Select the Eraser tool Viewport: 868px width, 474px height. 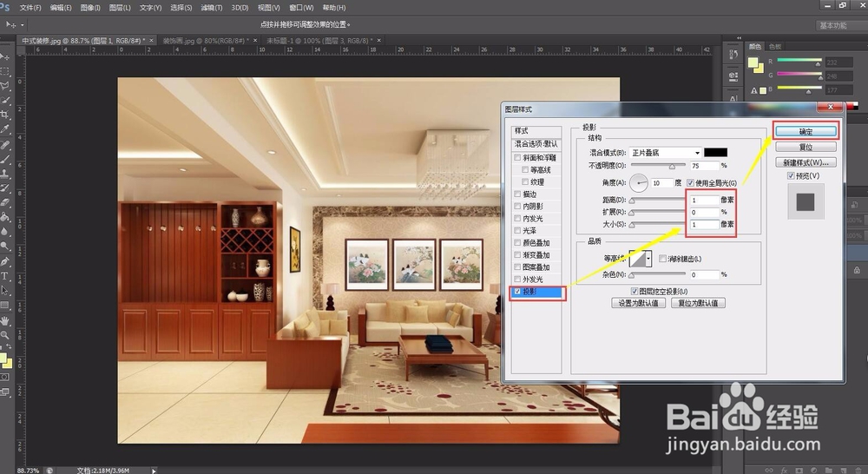(x=4, y=202)
